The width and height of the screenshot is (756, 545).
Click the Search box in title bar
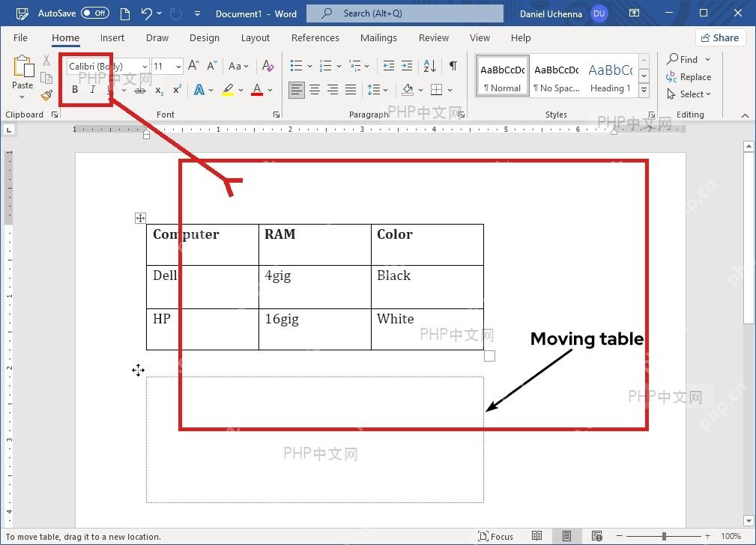(405, 13)
